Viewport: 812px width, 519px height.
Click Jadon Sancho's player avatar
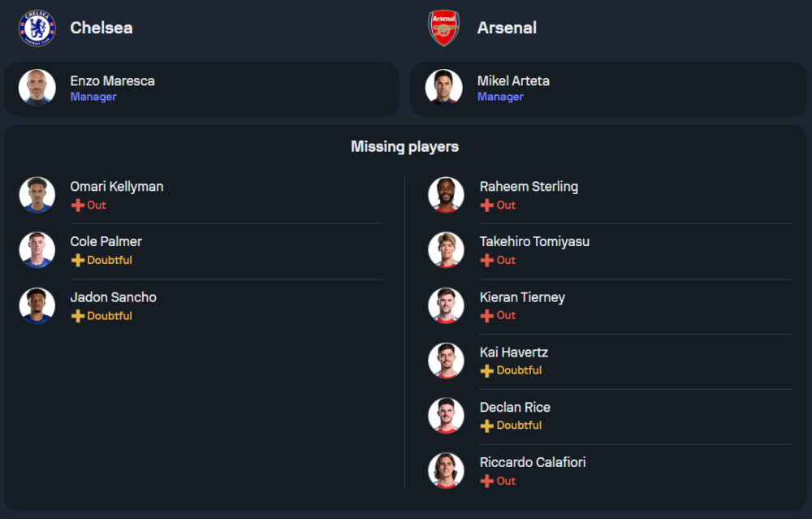click(37, 305)
